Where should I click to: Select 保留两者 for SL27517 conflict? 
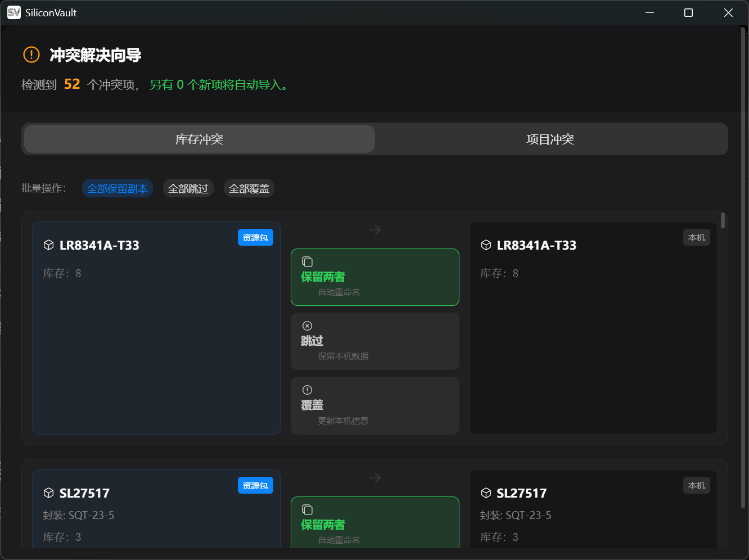click(374, 524)
